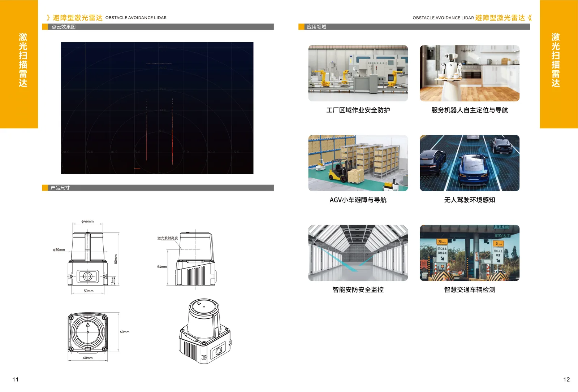Click the 产品尺寸 section header

coord(158,188)
